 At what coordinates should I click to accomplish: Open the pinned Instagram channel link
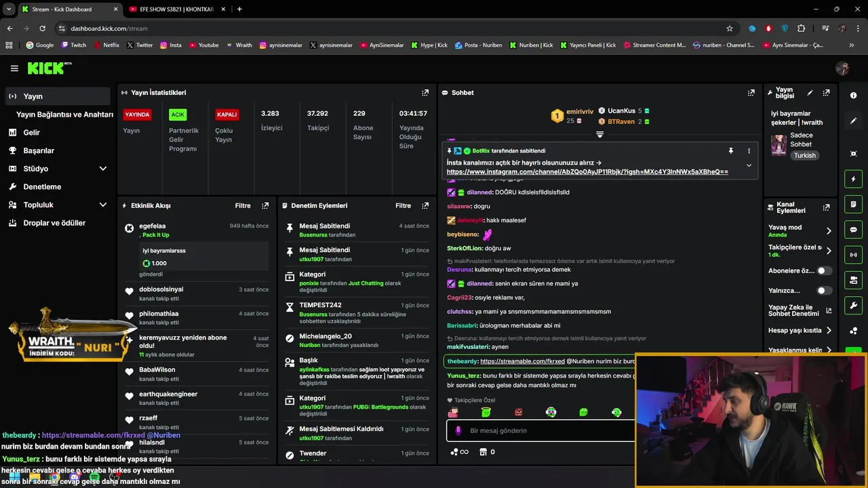[x=587, y=172]
